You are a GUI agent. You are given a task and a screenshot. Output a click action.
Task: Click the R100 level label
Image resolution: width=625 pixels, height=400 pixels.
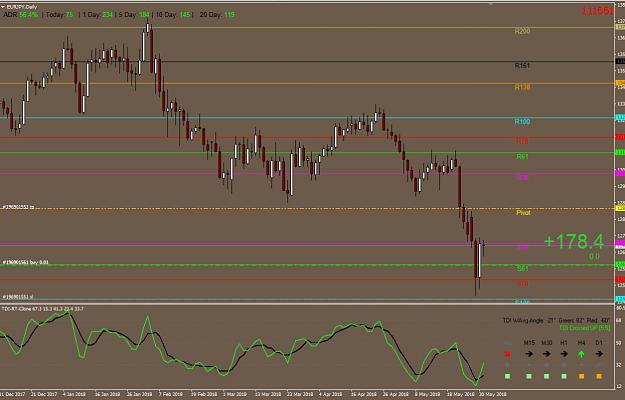522,122
